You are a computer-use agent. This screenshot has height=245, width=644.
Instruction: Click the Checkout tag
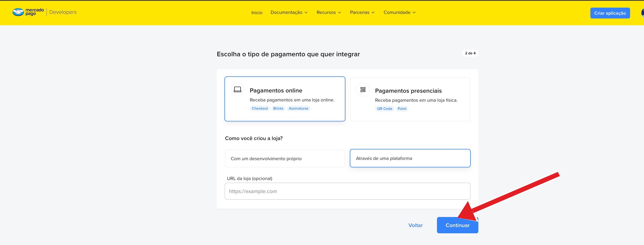[x=260, y=108]
